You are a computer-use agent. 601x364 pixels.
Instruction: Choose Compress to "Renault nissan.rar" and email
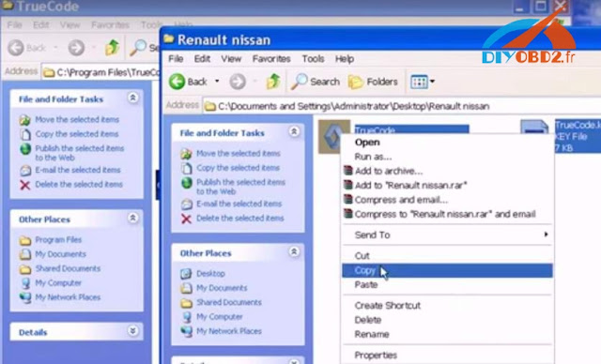point(447,214)
